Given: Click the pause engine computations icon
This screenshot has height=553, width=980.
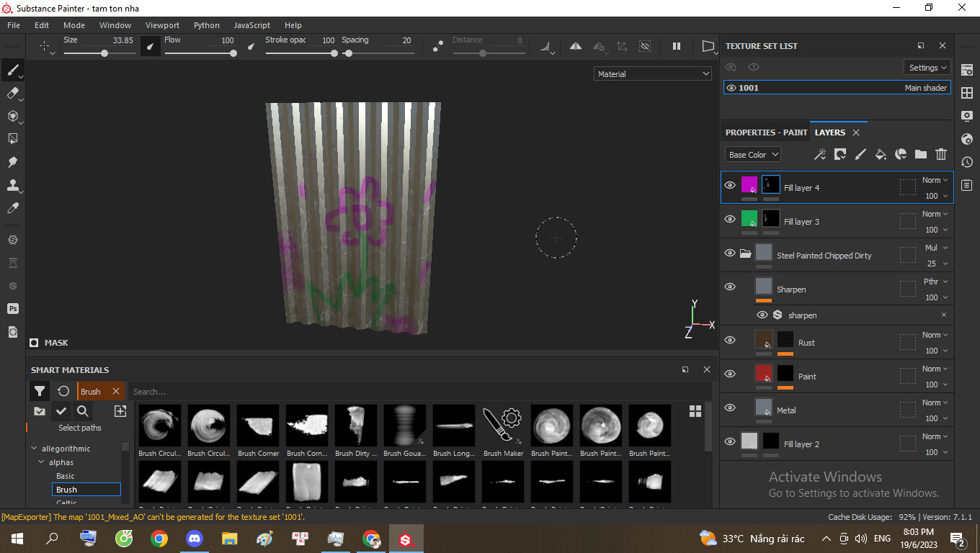Looking at the screenshot, I should click(677, 46).
